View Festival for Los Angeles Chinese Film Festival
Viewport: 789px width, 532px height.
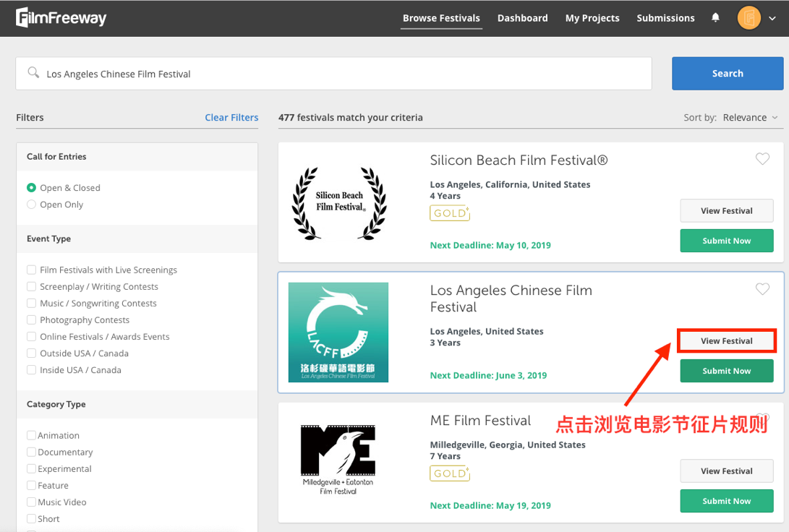tap(727, 341)
